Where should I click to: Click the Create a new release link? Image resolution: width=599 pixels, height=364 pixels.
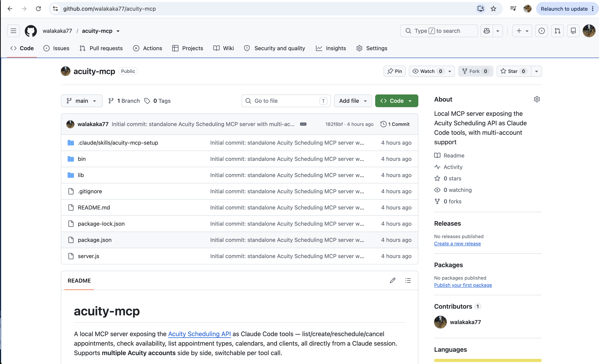point(457,243)
